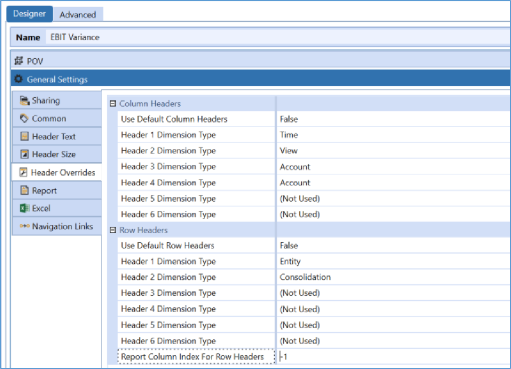Image resolution: width=511 pixels, height=369 pixels.
Task: Click the Header Overrides icon
Action: pyautogui.click(x=23, y=172)
